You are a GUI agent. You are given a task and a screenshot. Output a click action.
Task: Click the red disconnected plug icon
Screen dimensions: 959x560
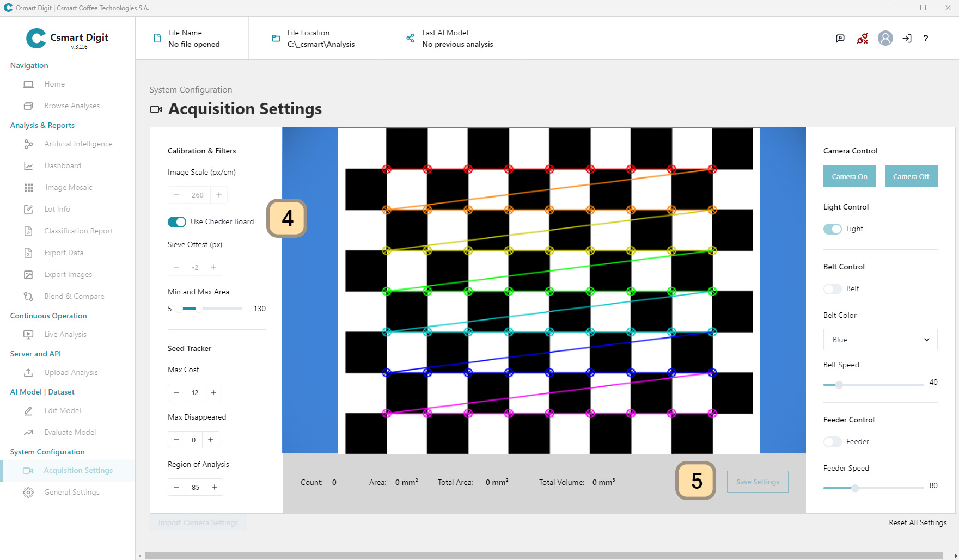coord(862,38)
